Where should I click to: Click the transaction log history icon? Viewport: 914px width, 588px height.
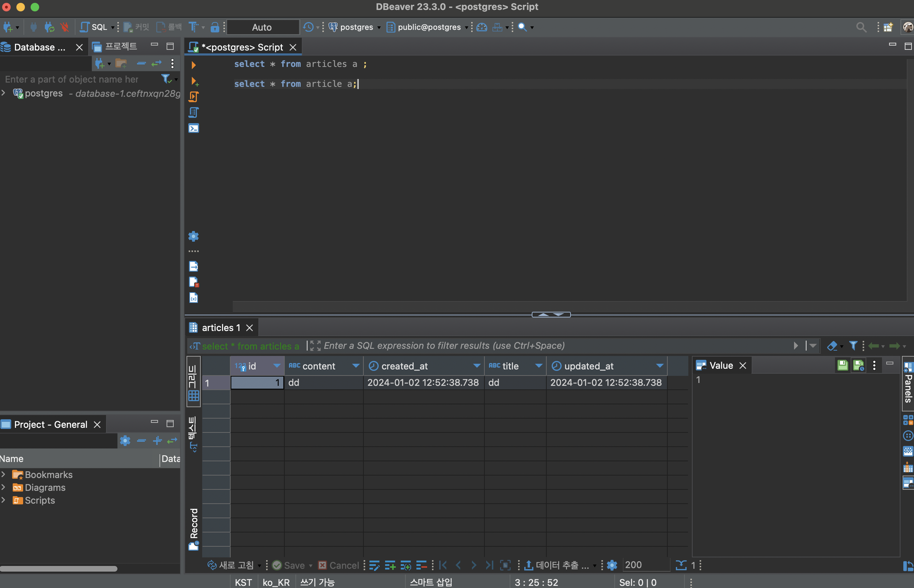pyautogui.click(x=308, y=27)
